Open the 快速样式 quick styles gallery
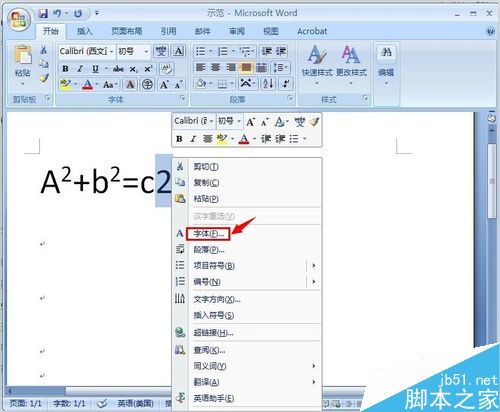This screenshot has width=500, height=412. 317,65
